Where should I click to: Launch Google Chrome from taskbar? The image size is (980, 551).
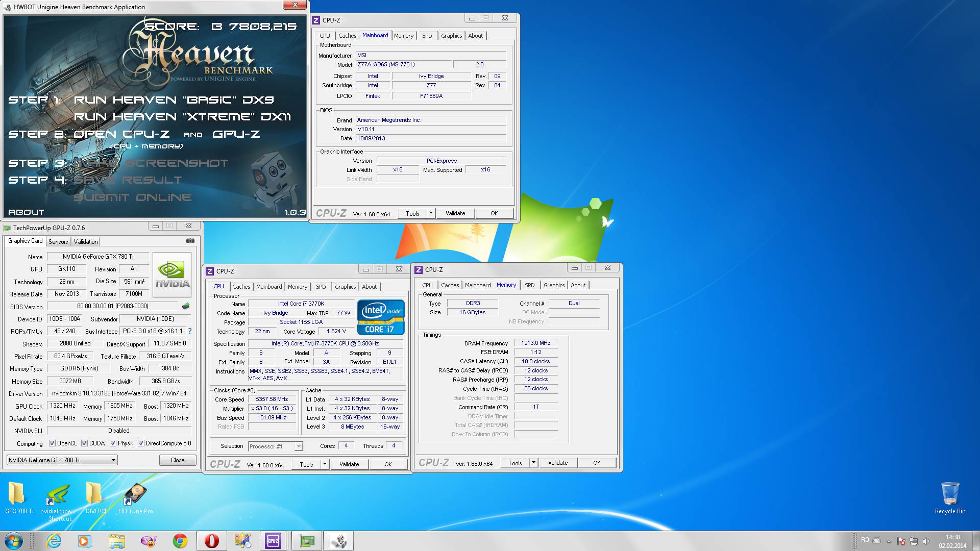(180, 541)
